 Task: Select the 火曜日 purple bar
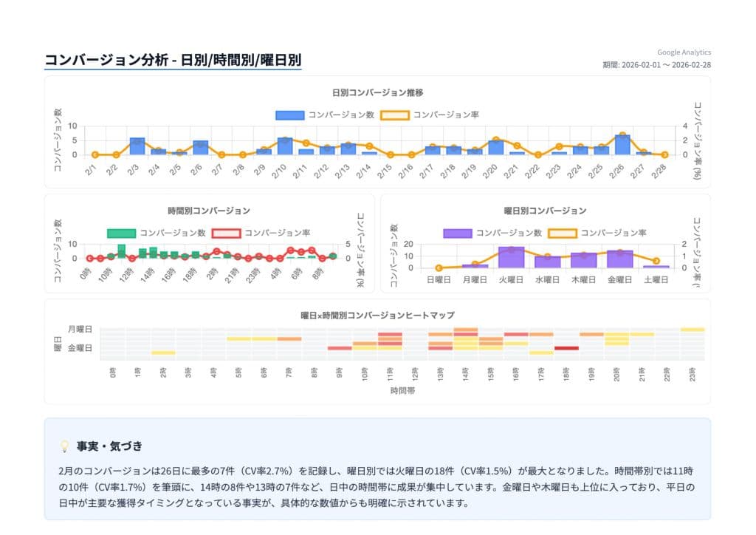511,258
